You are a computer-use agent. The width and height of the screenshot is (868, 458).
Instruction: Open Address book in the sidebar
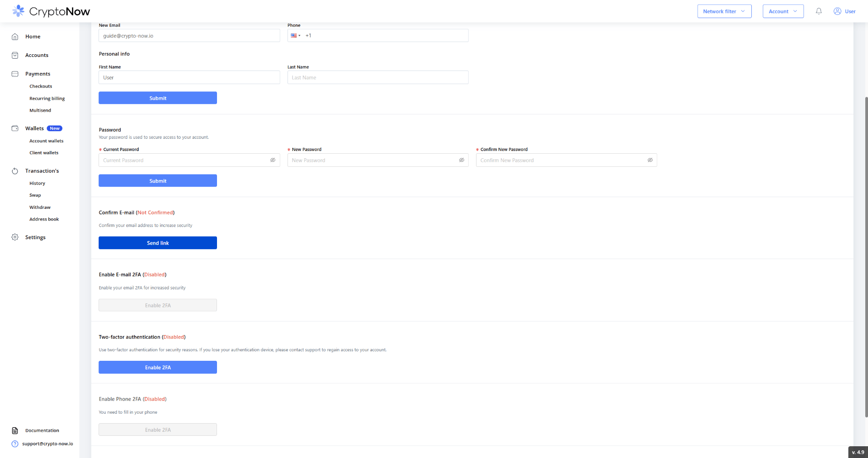pos(44,219)
